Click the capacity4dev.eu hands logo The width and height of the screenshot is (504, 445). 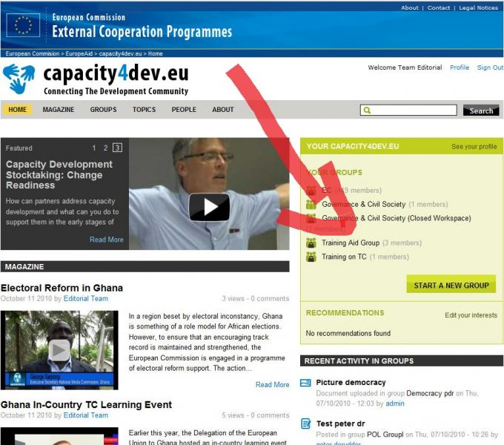click(19, 79)
